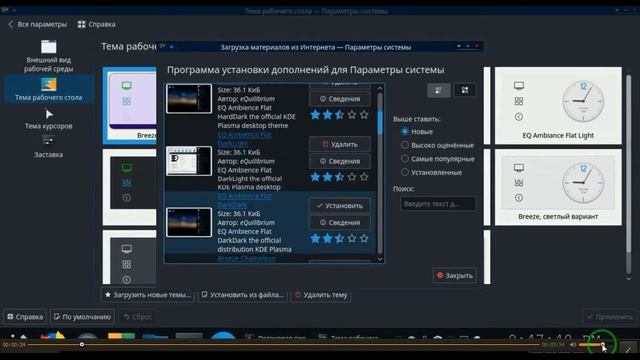Viewport: 640px width, 360px height.
Task: Click the video progress bar handle
Action: [82, 345]
